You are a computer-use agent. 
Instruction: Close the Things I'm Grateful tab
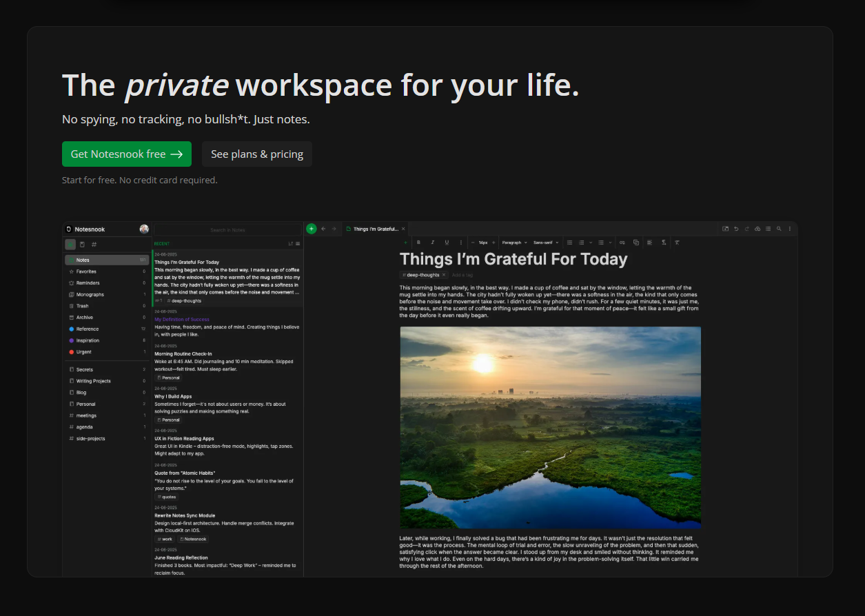(x=403, y=229)
